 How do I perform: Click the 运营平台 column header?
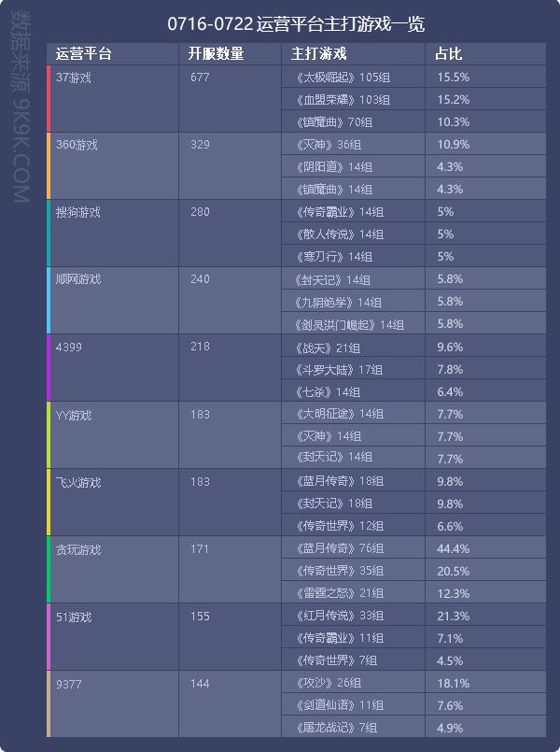pyautogui.click(x=113, y=54)
